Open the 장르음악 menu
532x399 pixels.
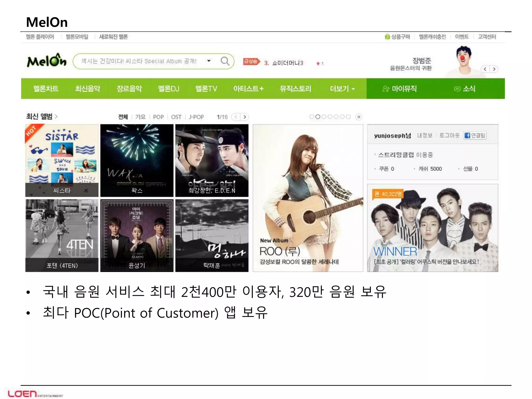click(x=129, y=89)
